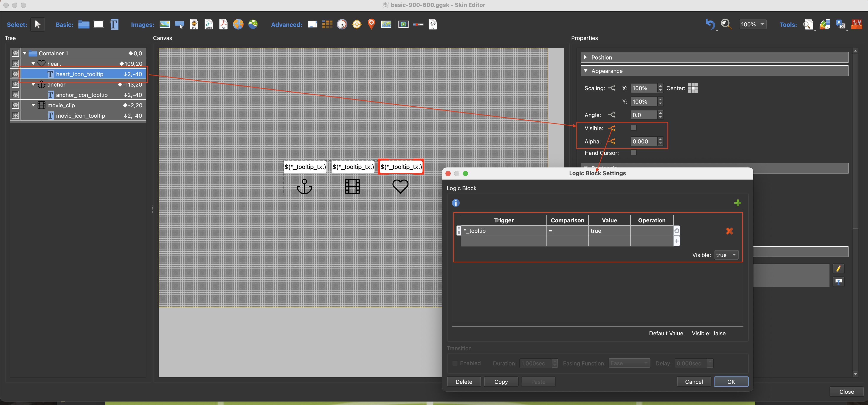
Task: Add the Seekbar element
Action: (418, 24)
